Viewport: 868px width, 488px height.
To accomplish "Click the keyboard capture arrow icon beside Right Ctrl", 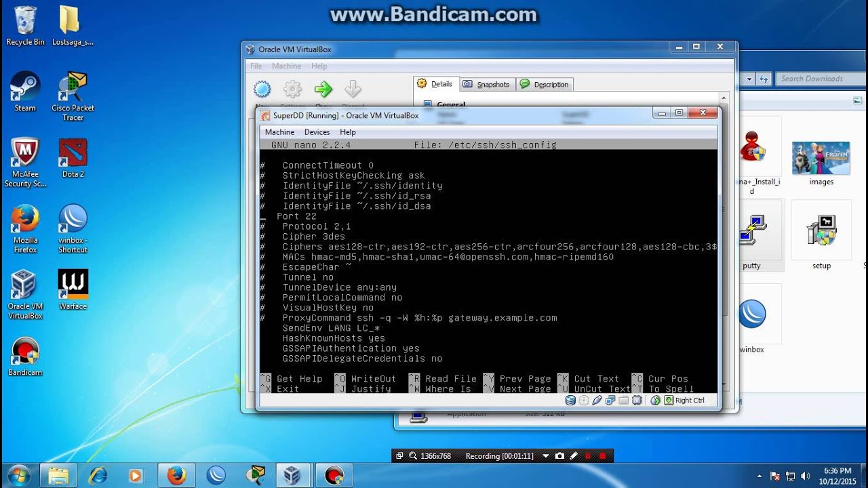I will (x=669, y=400).
